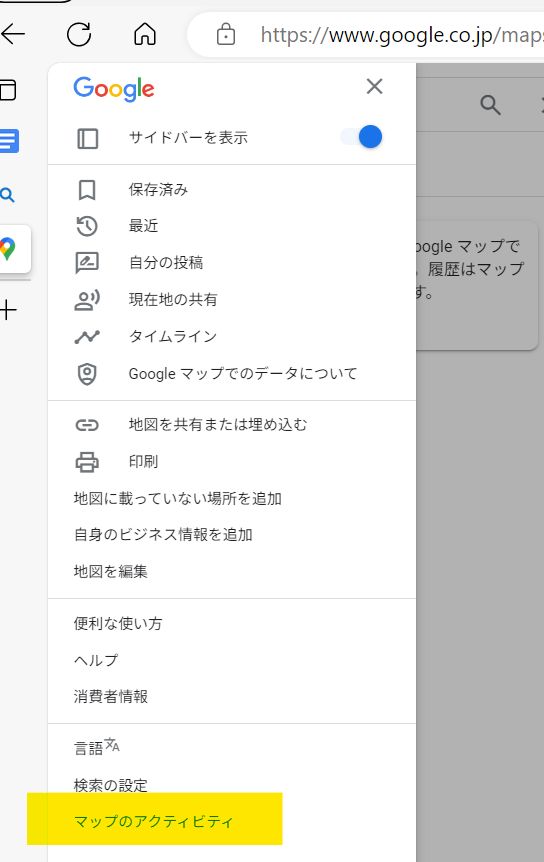Click the sidebar panel icon beside サイドバーを表示

[87, 139]
